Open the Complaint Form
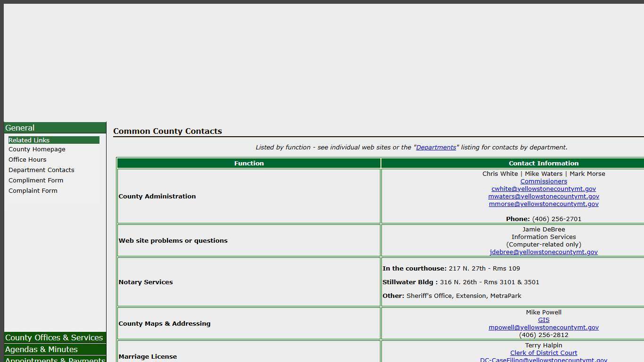Image resolution: width=644 pixels, height=362 pixels. pyautogui.click(x=33, y=191)
